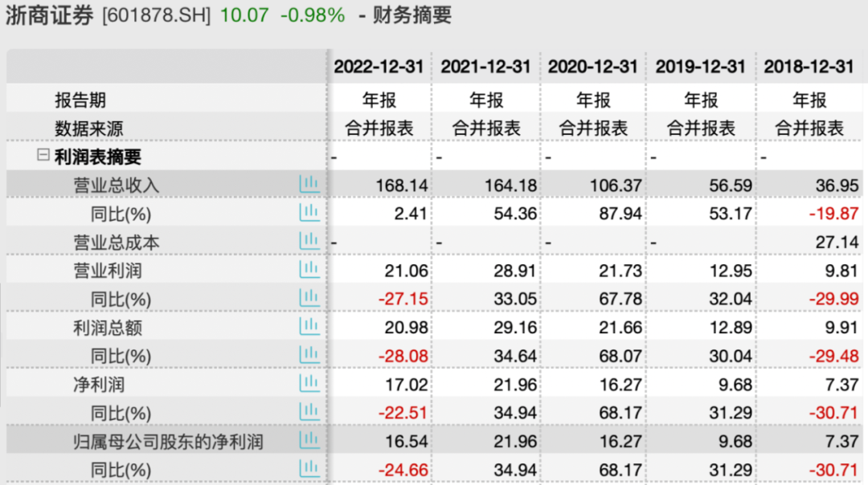The width and height of the screenshot is (868, 485).
Task: Click parent net profit growth value -24.66
Action: 403,470
